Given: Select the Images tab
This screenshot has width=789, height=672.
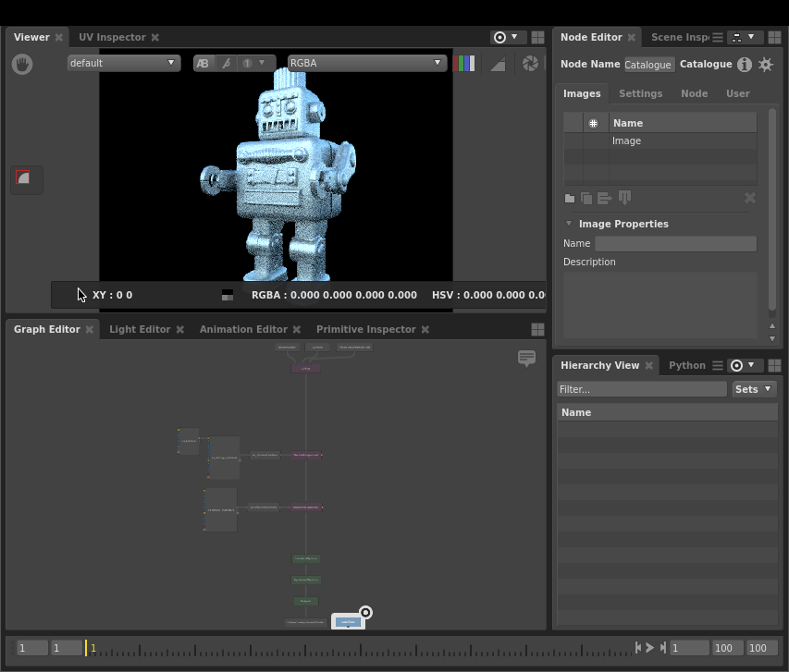Looking at the screenshot, I should (582, 93).
